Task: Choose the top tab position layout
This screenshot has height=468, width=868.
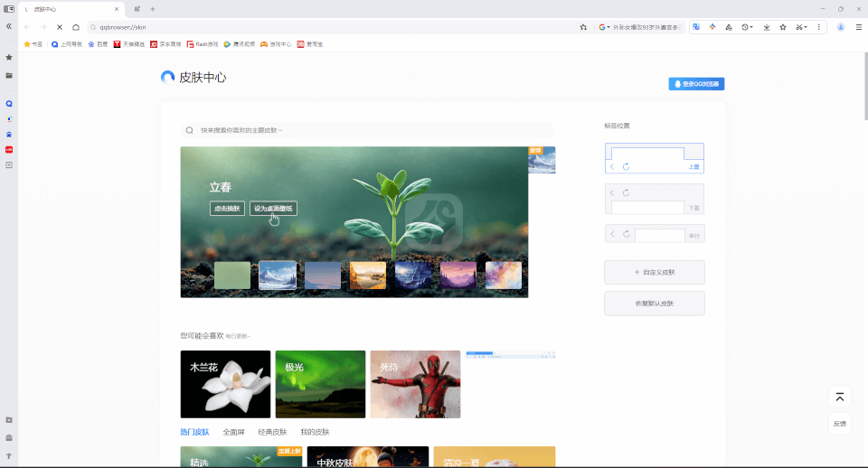Action: [x=655, y=158]
